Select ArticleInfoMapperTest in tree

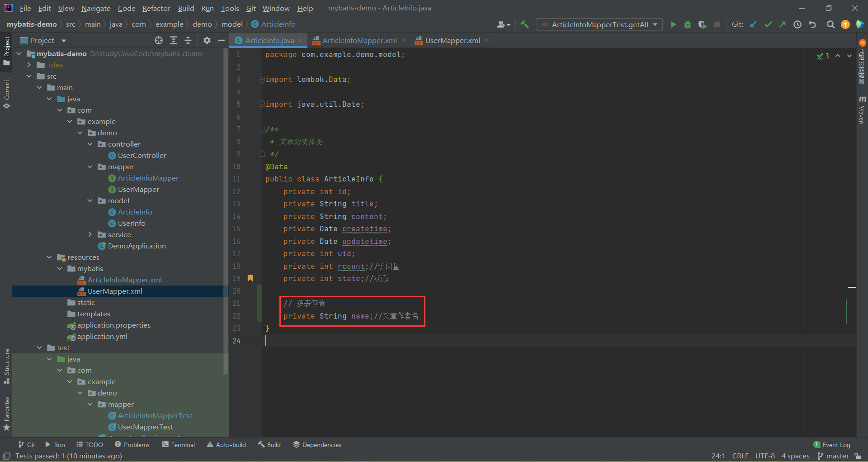pyautogui.click(x=155, y=416)
